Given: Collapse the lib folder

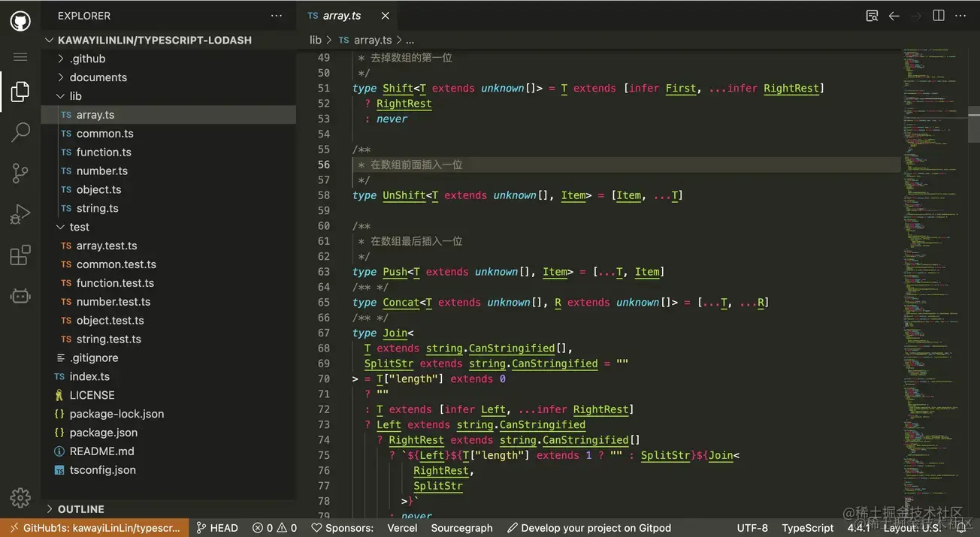Looking at the screenshot, I should click(x=168, y=96).
